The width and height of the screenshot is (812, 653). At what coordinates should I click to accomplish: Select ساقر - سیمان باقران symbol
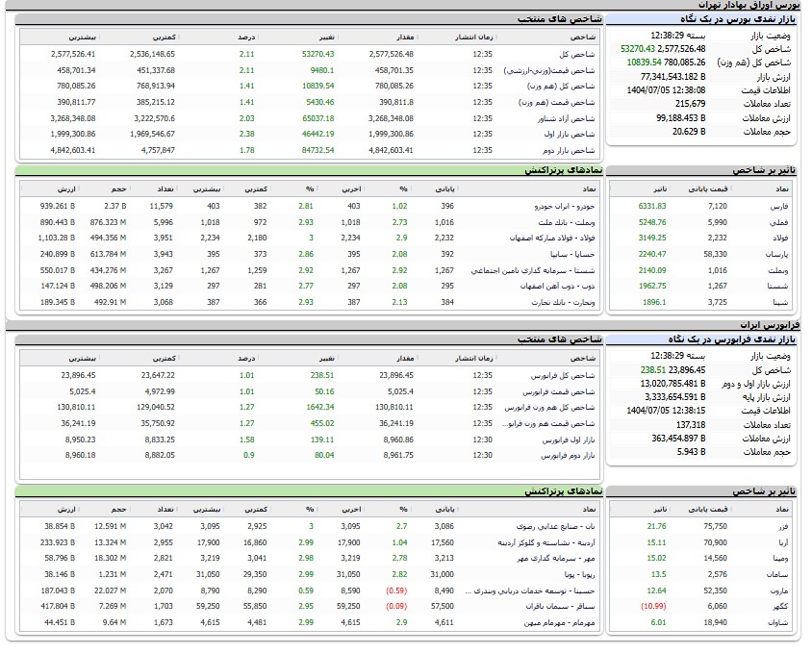[x=561, y=606]
